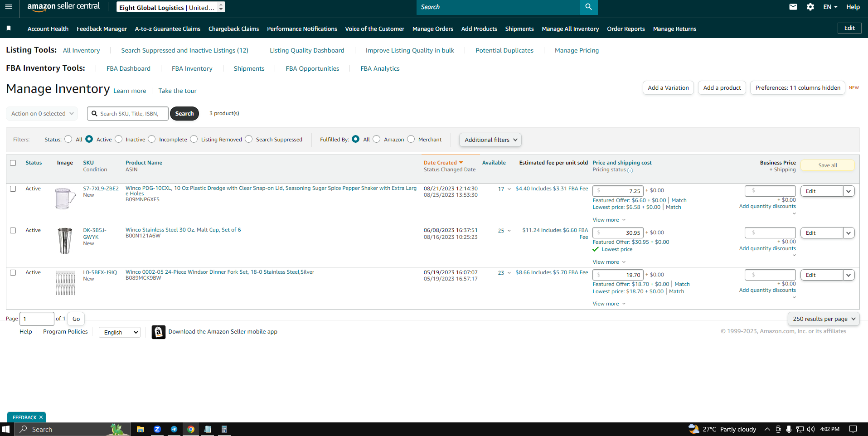868x436 pixels.
Task: Click the Amazon Seller mobile app icon
Action: pos(158,332)
